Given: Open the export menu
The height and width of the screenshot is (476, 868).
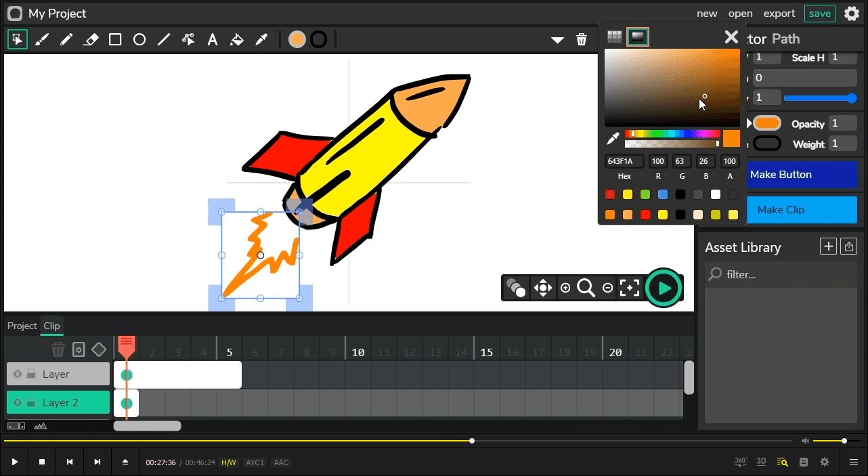Looking at the screenshot, I should coord(779,14).
